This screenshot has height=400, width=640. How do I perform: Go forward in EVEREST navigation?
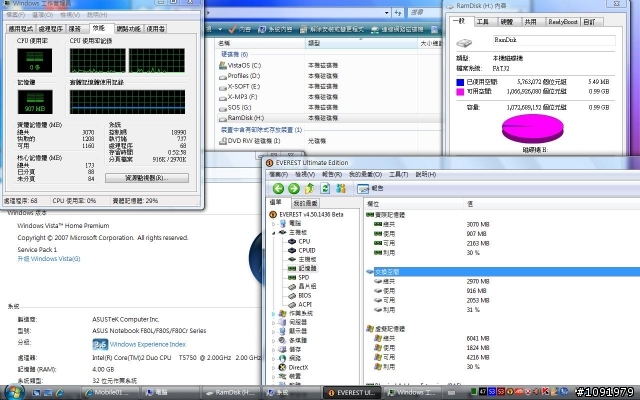294,188
